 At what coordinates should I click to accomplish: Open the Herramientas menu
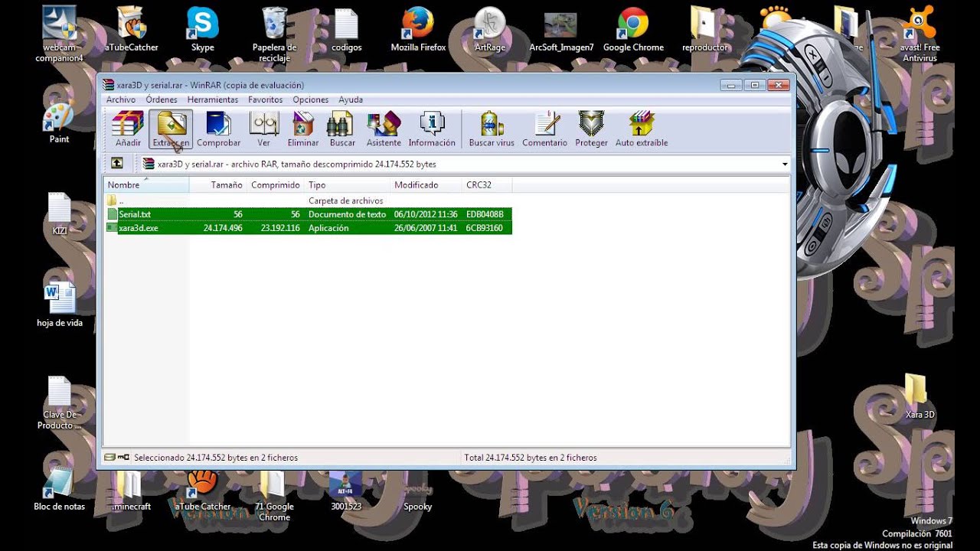pos(212,99)
